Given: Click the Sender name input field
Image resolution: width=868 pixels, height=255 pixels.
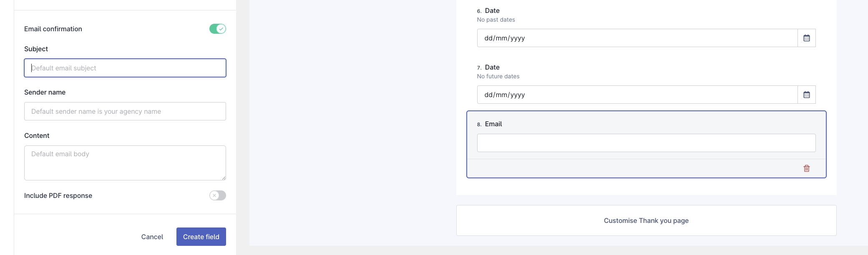Looking at the screenshot, I should [x=125, y=111].
